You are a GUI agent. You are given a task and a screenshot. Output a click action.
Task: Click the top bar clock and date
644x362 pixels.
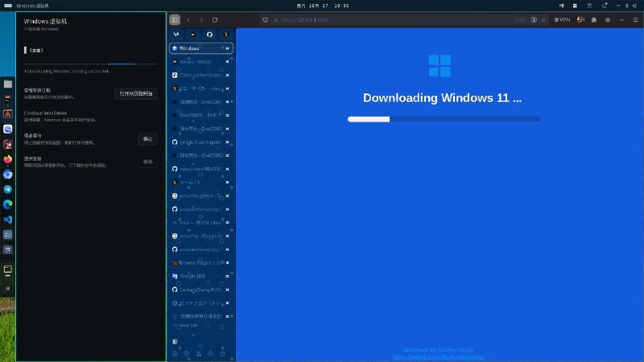pyautogui.click(x=323, y=6)
